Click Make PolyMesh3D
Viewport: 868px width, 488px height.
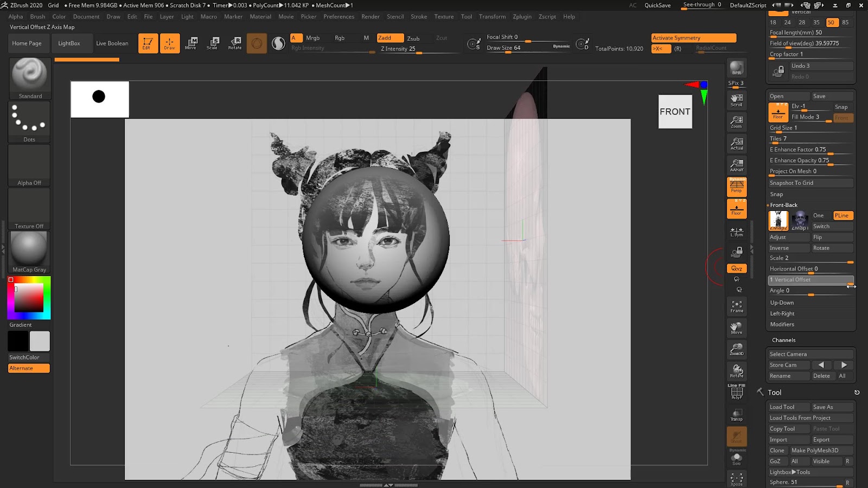coord(821,451)
